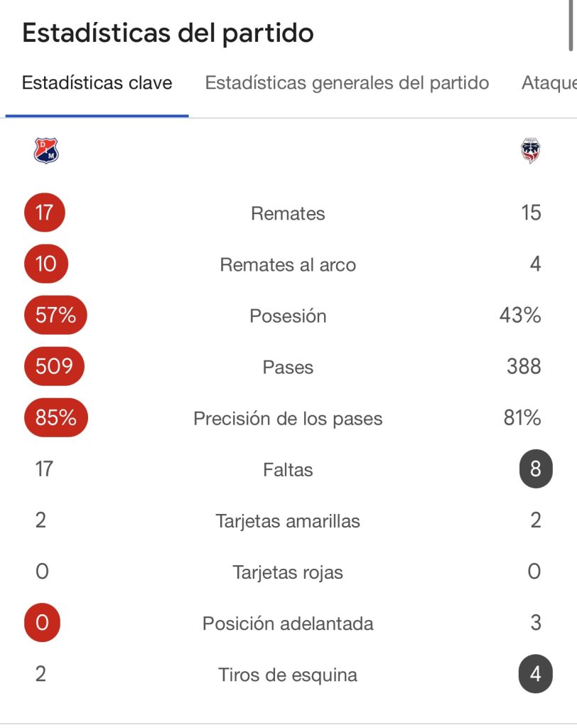Click the Estadísticas del partido heading

click(168, 33)
